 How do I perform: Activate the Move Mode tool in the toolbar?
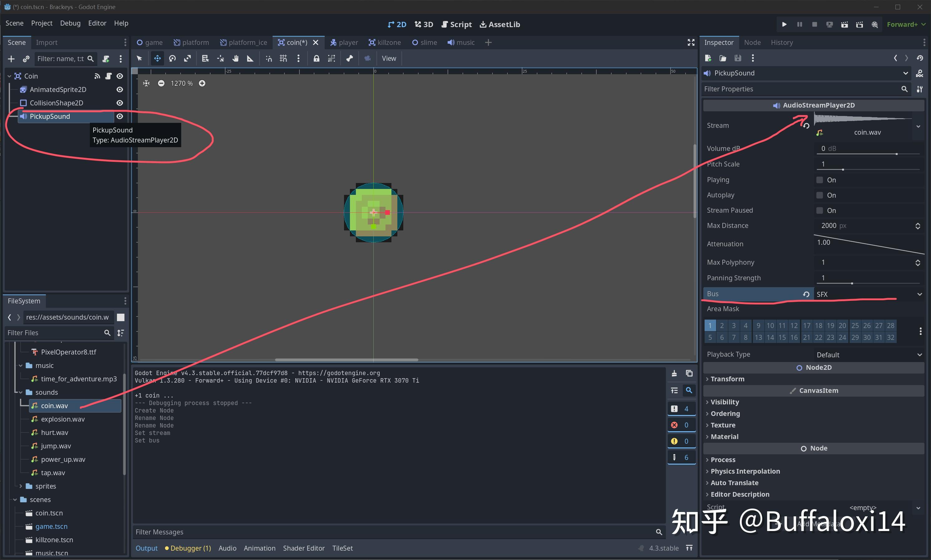[157, 59]
